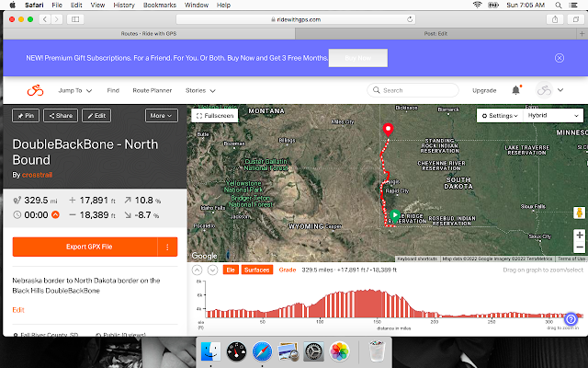Viewport: 588px width, 368px height.
Task: Enter map Fullscreen mode
Action: pos(215,116)
